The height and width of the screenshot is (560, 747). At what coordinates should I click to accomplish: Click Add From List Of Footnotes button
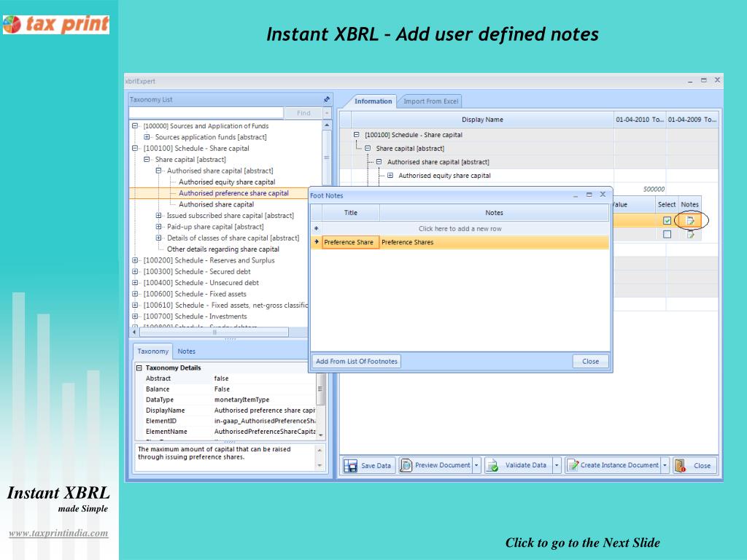click(x=356, y=362)
